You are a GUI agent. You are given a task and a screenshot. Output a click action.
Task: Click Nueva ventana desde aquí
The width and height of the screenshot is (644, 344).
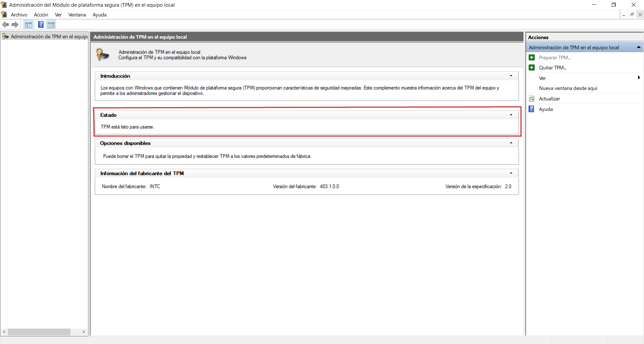[x=568, y=88]
